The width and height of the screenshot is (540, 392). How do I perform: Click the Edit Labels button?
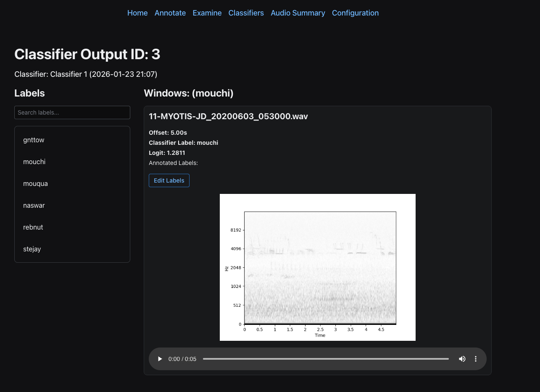coord(169,180)
